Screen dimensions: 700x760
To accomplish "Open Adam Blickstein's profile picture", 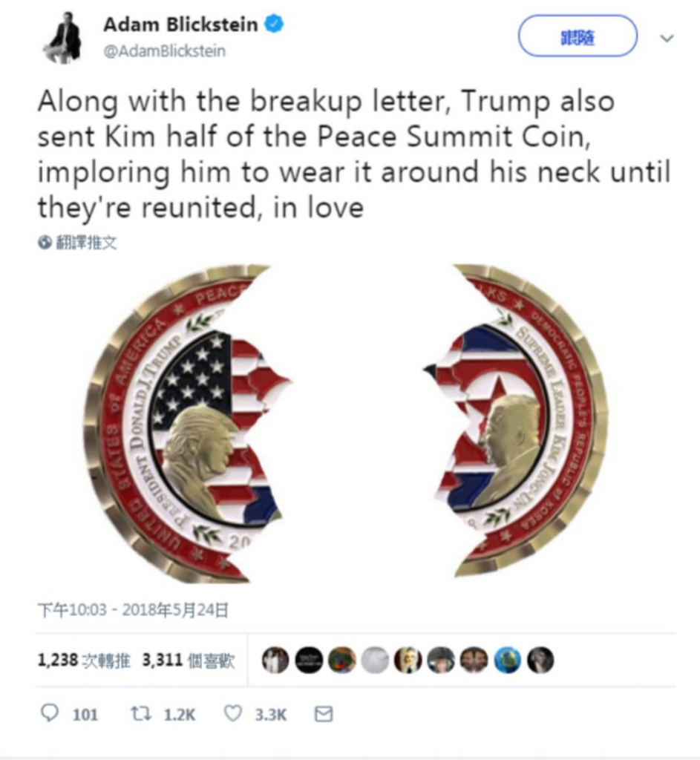I will (62, 37).
